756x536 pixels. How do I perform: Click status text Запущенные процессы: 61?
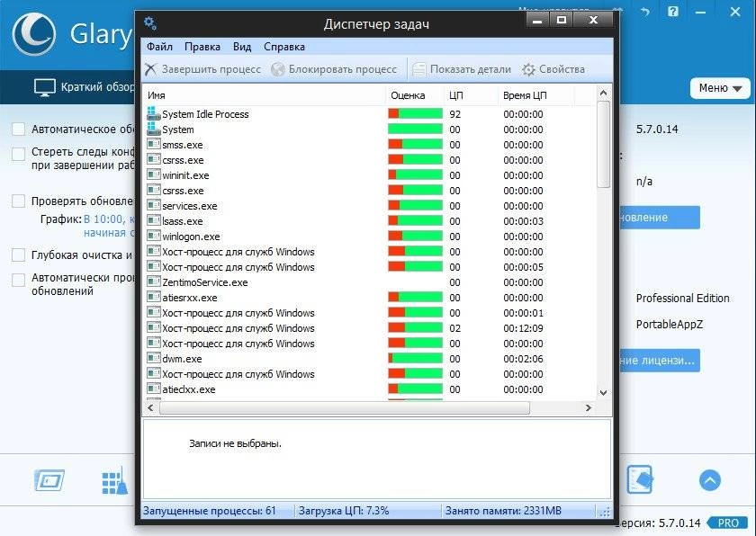pyautogui.click(x=210, y=511)
